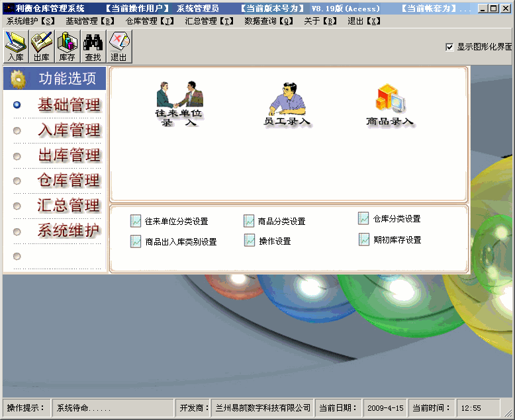Select the 基础管理 radio bullet
Viewport: 515px width, 420px height.
(17, 105)
